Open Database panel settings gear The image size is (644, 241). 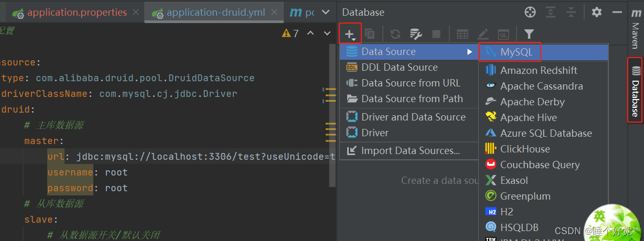[x=597, y=12]
